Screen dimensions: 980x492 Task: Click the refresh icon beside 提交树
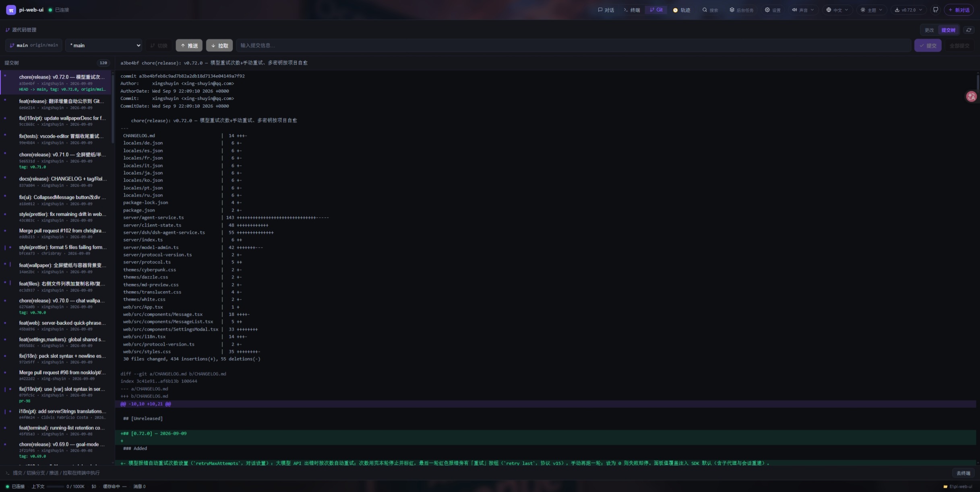coord(969,30)
